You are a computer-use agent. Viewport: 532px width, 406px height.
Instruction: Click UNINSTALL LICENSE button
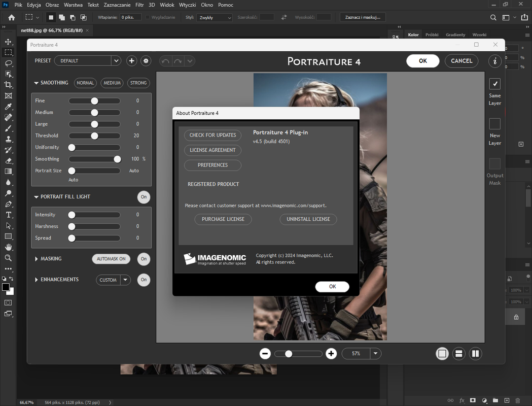[308, 219]
